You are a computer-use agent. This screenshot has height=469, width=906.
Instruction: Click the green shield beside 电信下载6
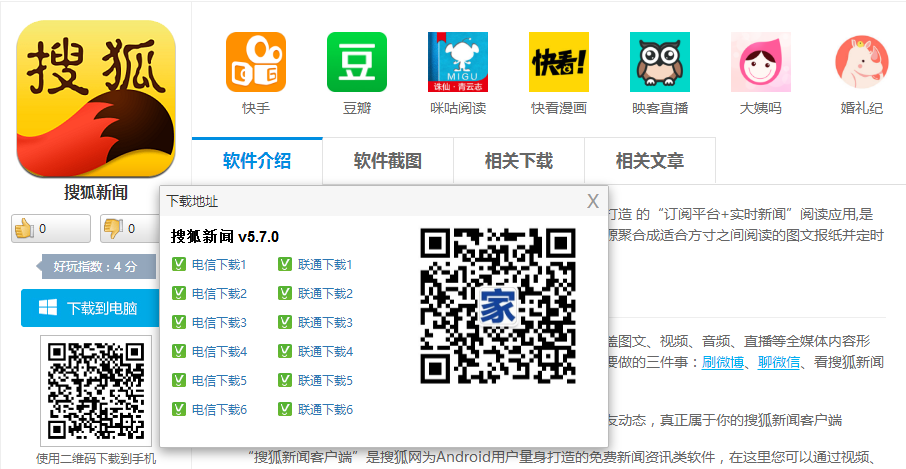[179, 410]
